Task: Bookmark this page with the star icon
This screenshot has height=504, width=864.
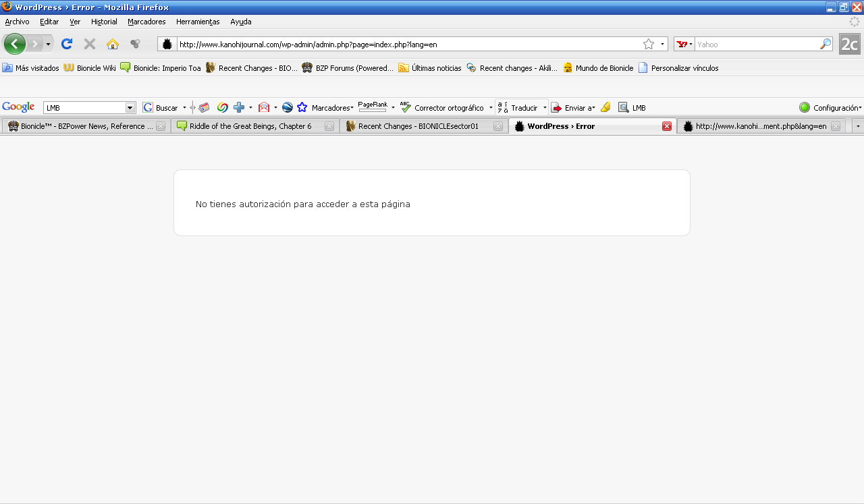Action: coord(649,44)
